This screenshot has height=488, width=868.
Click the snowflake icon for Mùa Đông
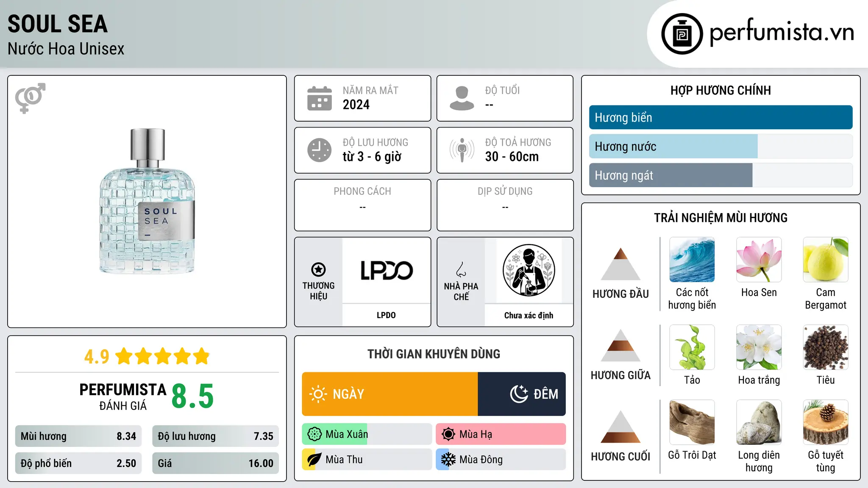point(448,460)
